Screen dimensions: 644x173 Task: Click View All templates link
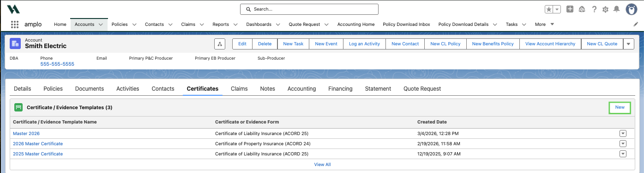(x=322, y=165)
